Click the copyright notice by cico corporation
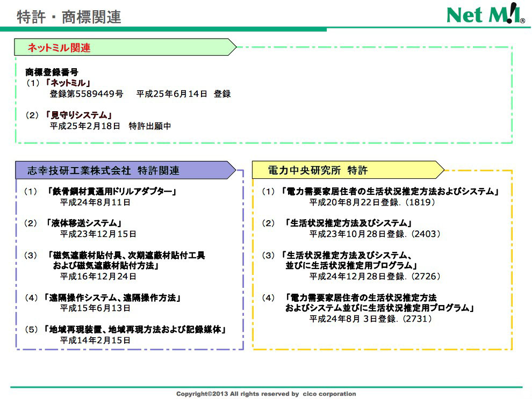 (x=266, y=394)
